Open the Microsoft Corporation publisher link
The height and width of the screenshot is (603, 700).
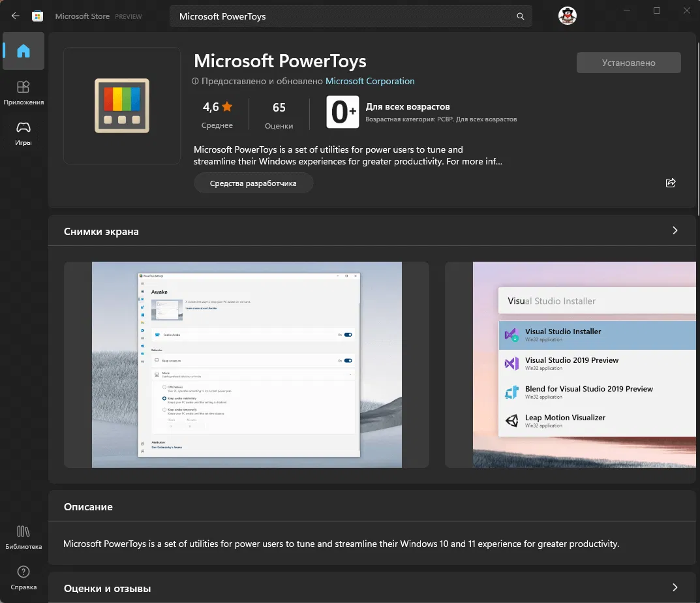370,82
